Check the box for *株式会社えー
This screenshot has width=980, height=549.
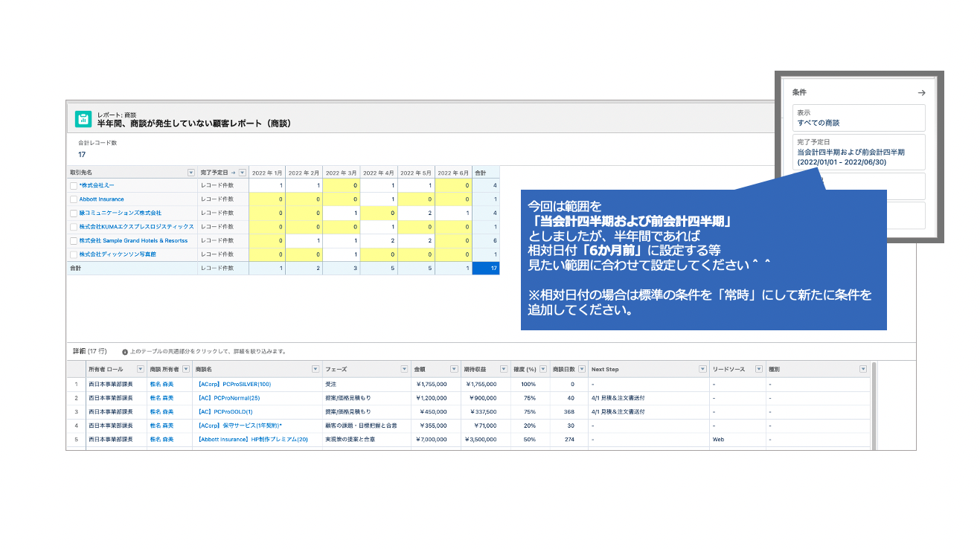74,185
